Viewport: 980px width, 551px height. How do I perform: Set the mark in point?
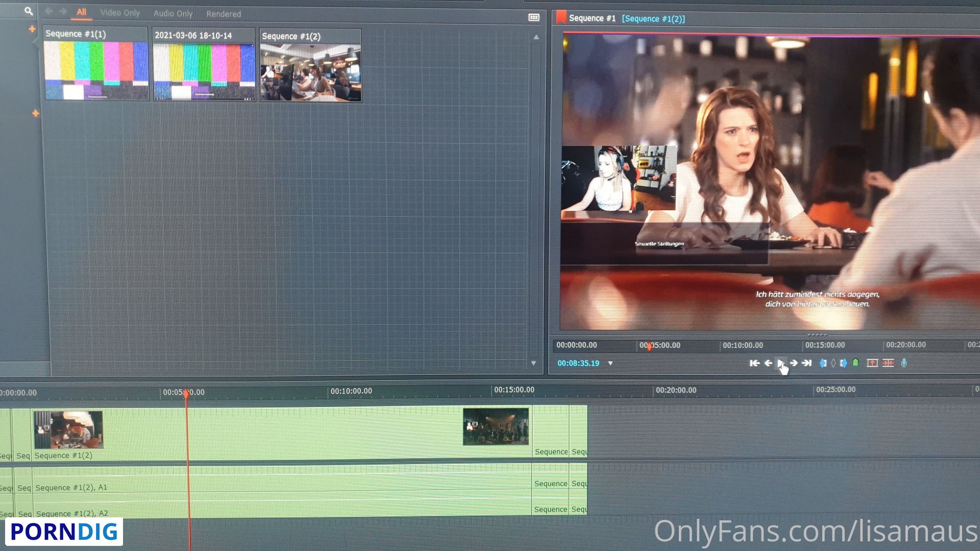(823, 363)
